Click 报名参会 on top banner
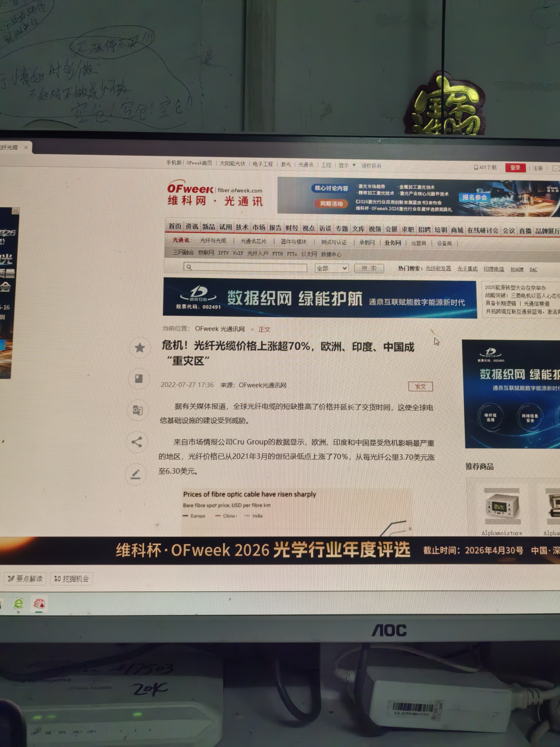 click(475, 197)
